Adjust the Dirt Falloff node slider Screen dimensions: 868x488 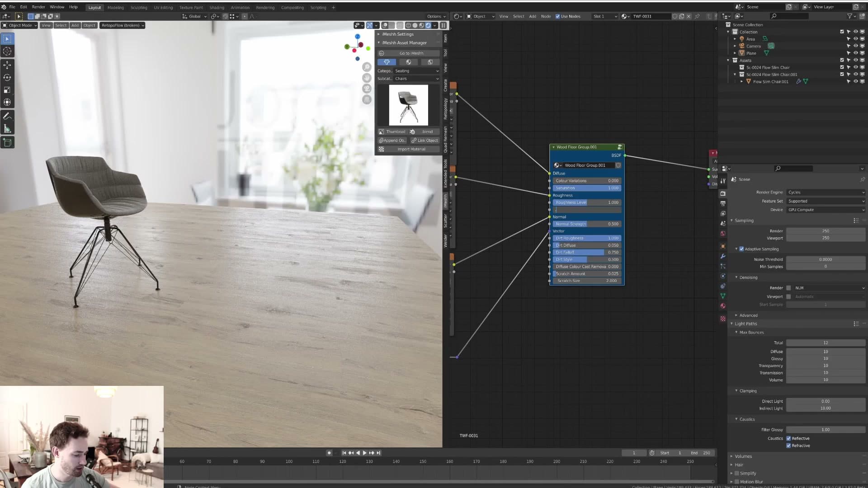[x=587, y=253]
